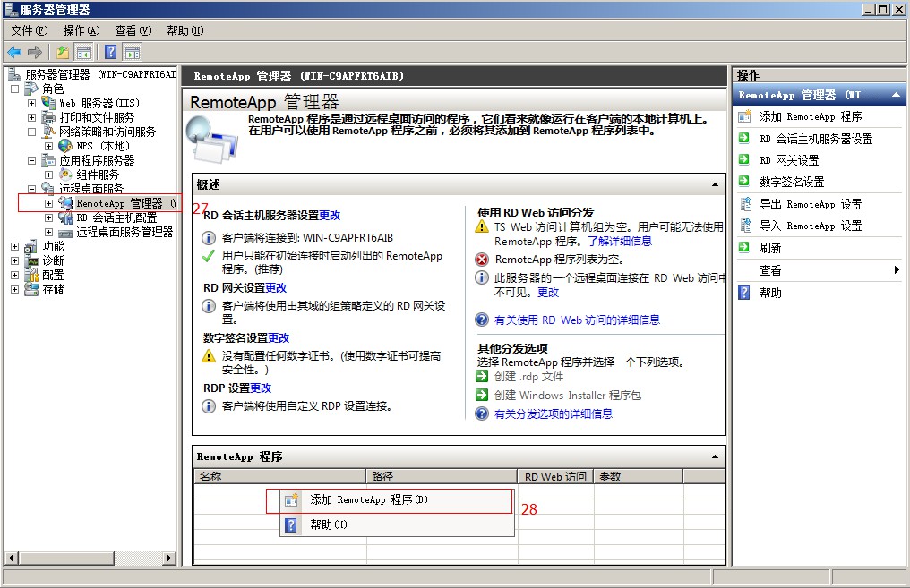Open the 文件(F) menu
The height and width of the screenshot is (588, 910).
pos(29,30)
